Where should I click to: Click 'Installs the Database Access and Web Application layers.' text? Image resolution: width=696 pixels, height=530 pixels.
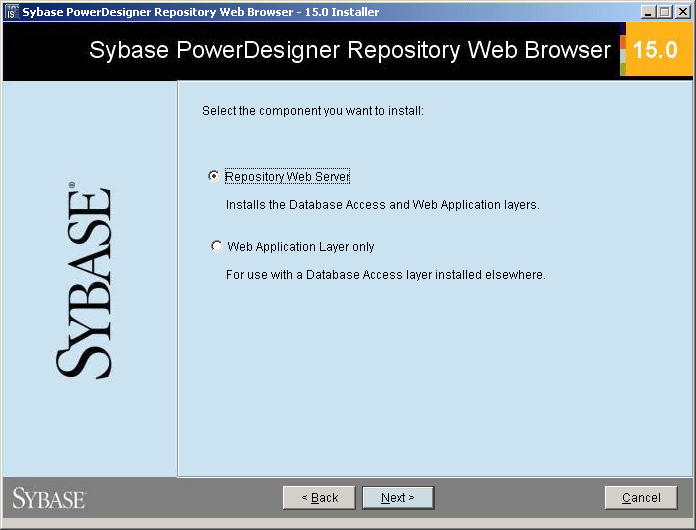[x=383, y=205]
